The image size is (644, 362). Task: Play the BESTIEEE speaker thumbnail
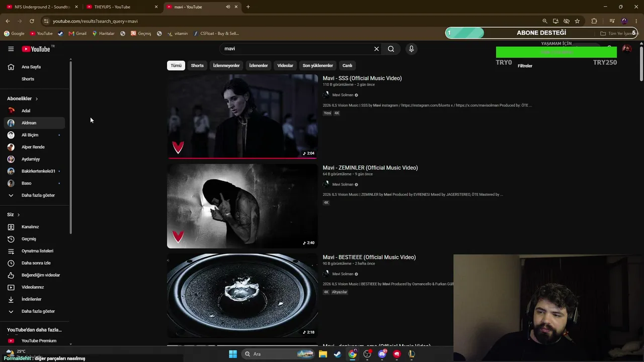pyautogui.click(x=243, y=296)
